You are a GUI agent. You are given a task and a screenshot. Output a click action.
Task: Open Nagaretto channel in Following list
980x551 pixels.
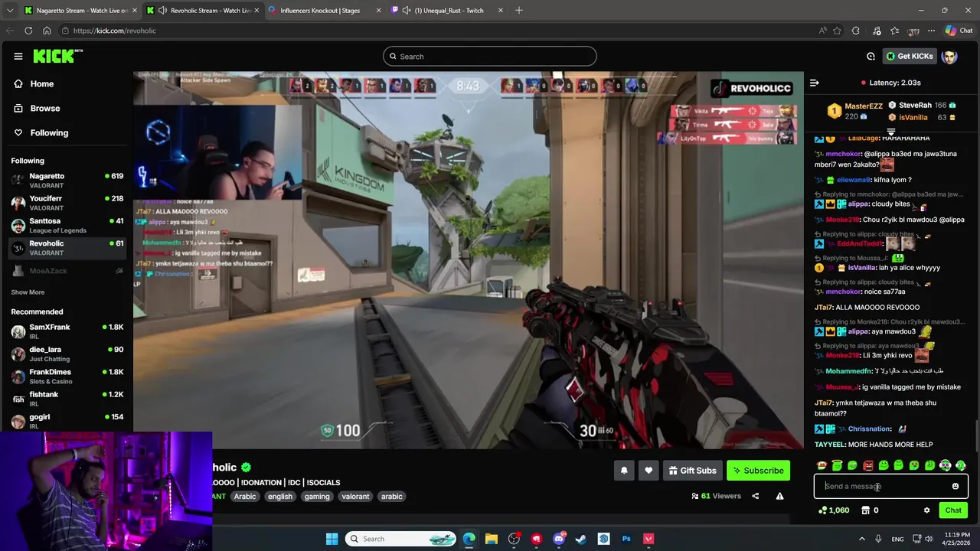[x=67, y=181]
